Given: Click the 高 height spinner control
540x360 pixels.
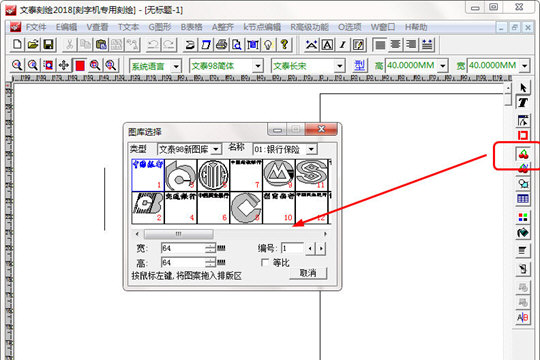Looking at the screenshot, I should point(211,263).
